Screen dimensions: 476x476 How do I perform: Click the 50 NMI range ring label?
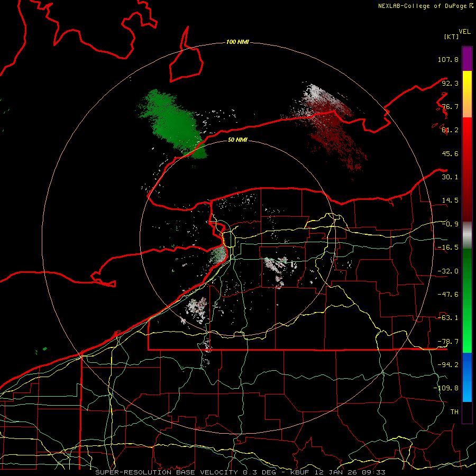tap(237, 140)
